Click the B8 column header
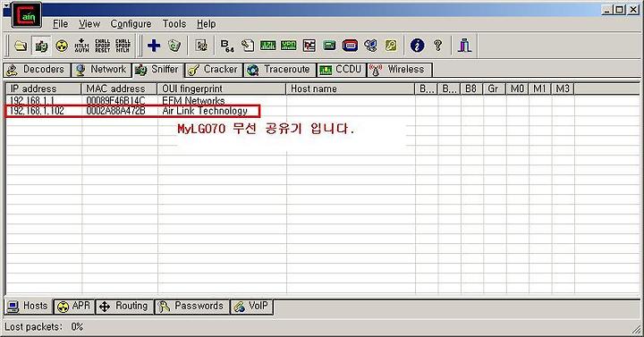 click(x=471, y=88)
